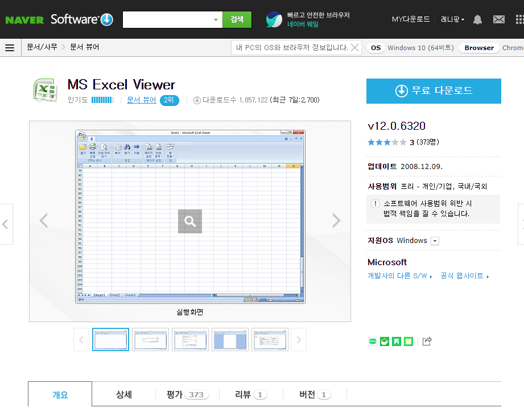Viewport: 524px width, 420px height.
Task: Focus the search input field
Action: [x=167, y=20]
